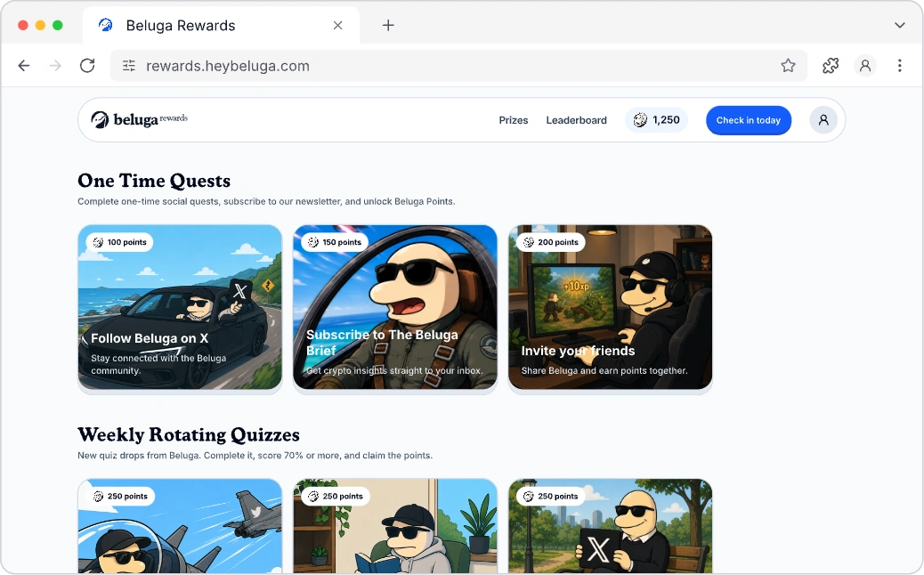
Task: Open site settings icon in address bar
Action: pyautogui.click(x=129, y=65)
